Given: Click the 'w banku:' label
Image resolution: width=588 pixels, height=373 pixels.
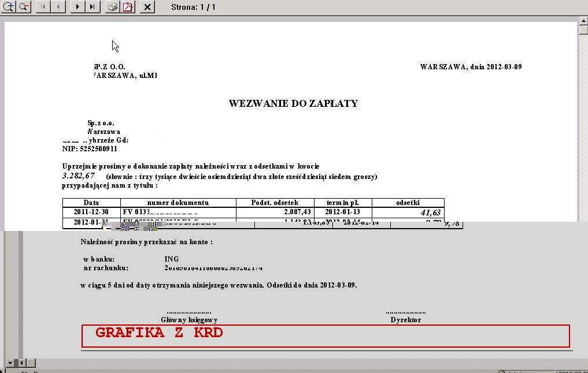Looking at the screenshot, I should (x=99, y=259).
